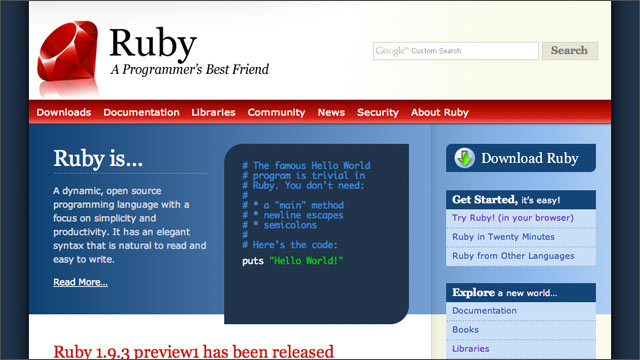Open the Documentation navigation item
This screenshot has width=640, height=360.
tap(141, 112)
